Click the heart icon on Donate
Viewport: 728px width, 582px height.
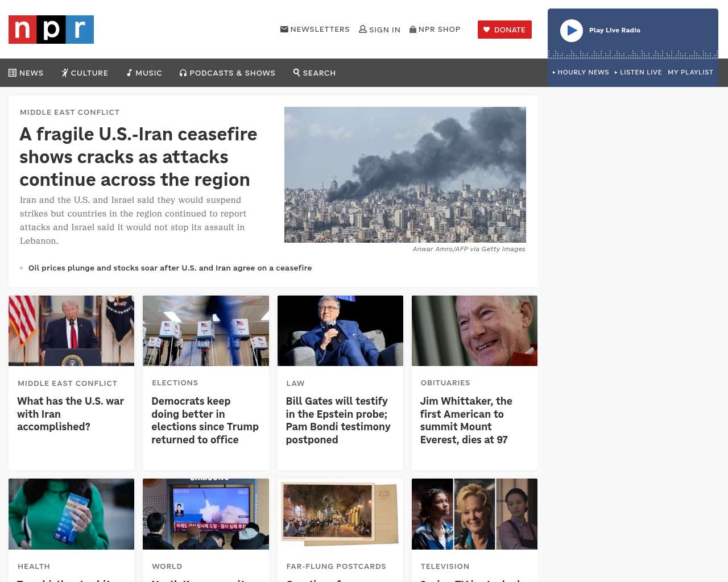pyautogui.click(x=487, y=30)
